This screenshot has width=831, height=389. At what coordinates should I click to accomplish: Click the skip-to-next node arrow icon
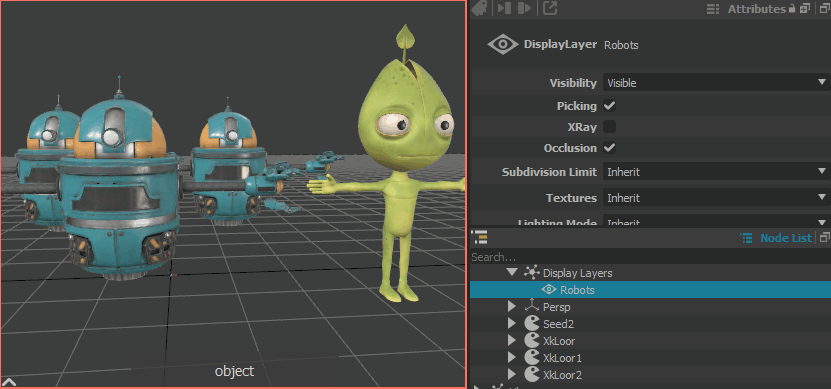click(524, 8)
